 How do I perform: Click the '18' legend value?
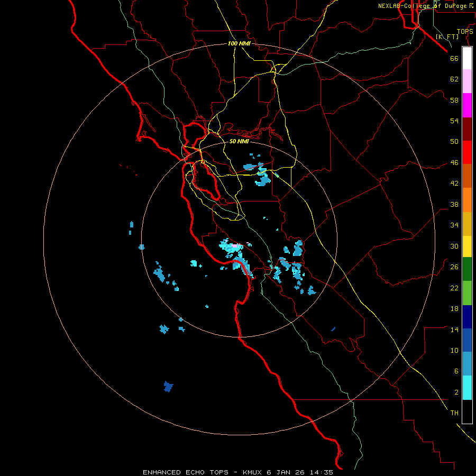pyautogui.click(x=454, y=309)
